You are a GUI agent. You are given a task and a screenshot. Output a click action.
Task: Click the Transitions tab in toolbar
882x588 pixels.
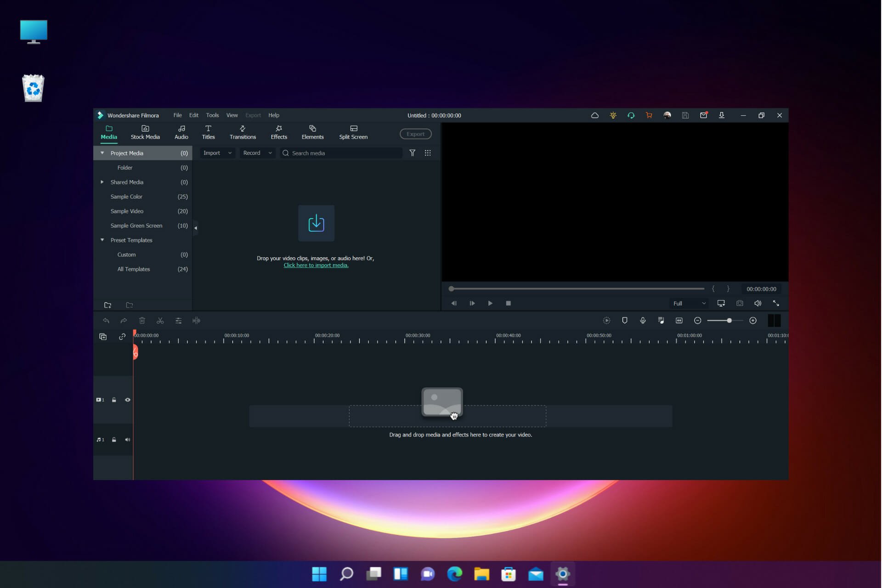point(243,133)
